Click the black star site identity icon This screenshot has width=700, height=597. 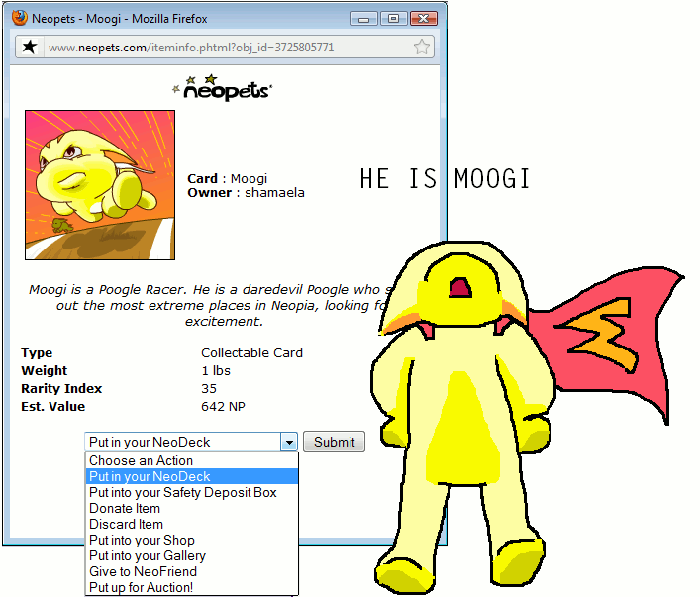(x=30, y=47)
